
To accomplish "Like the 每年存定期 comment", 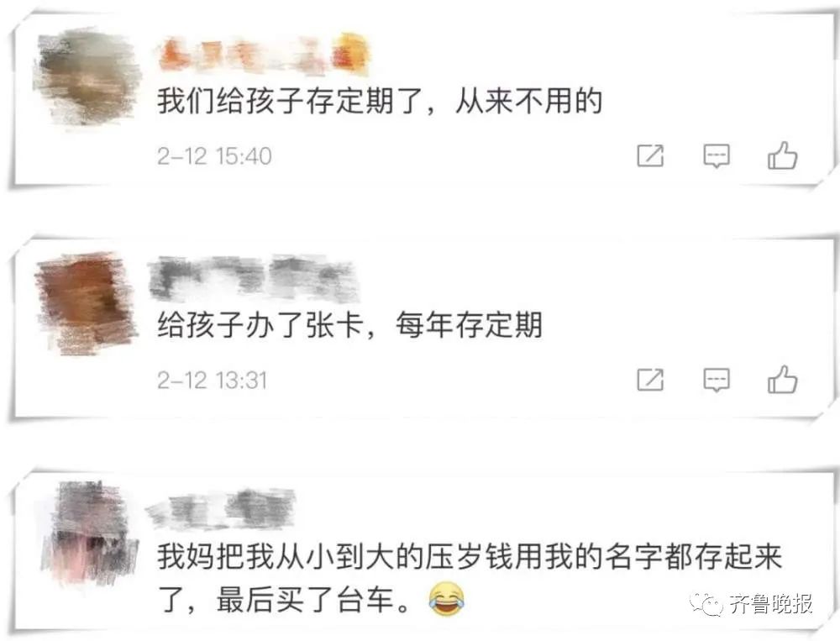I will (x=783, y=380).
